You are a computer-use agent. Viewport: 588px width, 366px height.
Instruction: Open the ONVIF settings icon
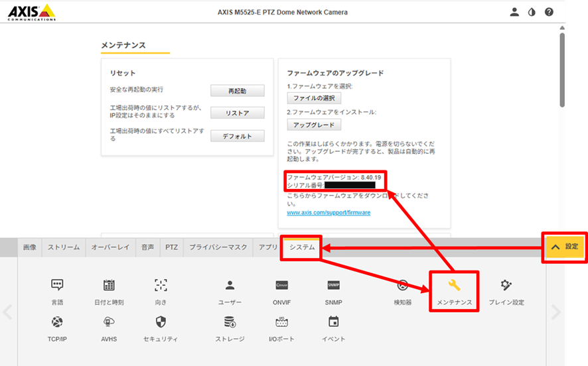coord(281,286)
